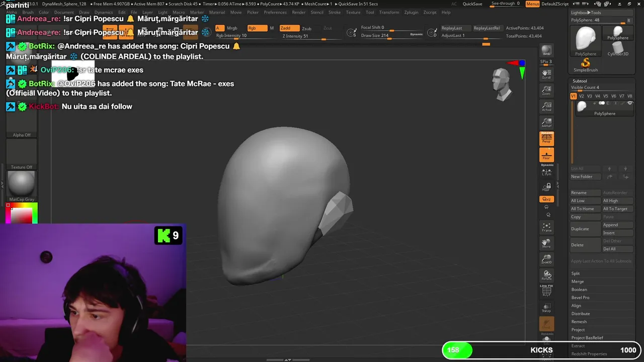Switch to V2 visibility set
This screenshot has width=644, height=362.
click(582, 96)
